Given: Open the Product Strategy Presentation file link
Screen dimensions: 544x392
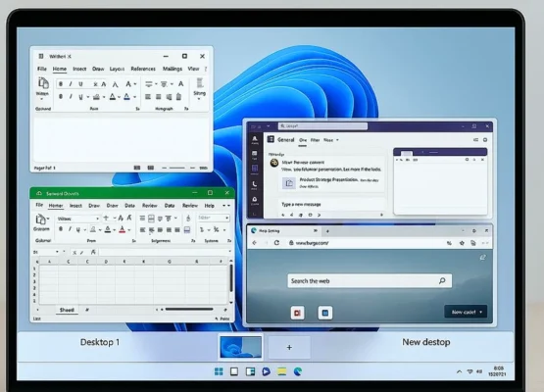Looking at the screenshot, I should [328, 179].
